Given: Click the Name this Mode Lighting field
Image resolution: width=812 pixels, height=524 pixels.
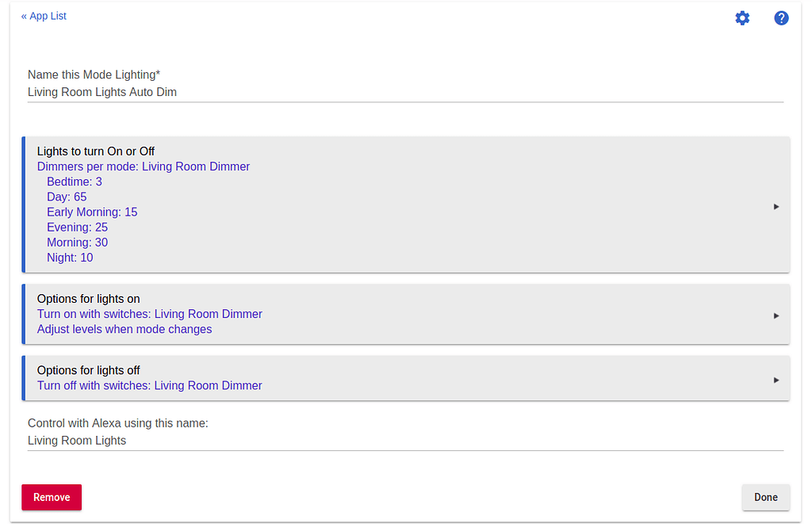Looking at the screenshot, I should coord(404,92).
